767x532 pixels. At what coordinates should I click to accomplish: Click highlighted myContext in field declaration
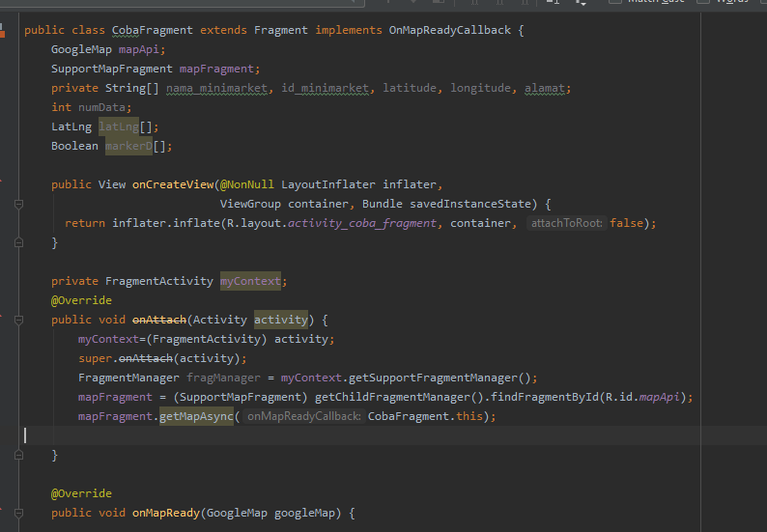click(x=250, y=281)
